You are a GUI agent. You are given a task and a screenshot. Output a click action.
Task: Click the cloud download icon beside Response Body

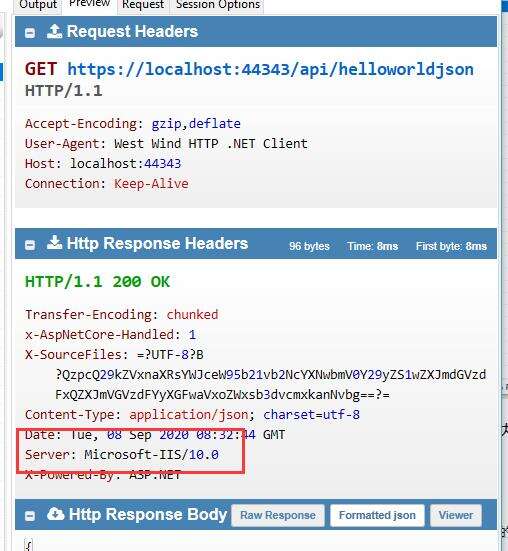click(x=56, y=514)
